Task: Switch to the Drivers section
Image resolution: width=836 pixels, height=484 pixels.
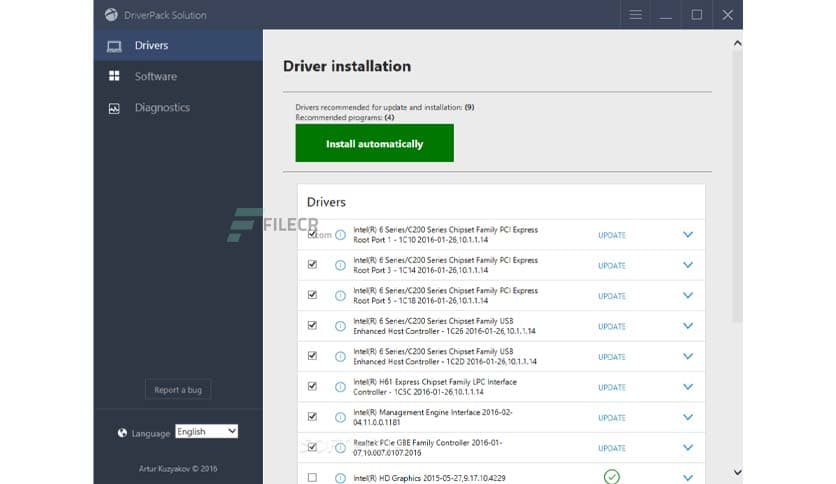Action: pyautogui.click(x=178, y=45)
